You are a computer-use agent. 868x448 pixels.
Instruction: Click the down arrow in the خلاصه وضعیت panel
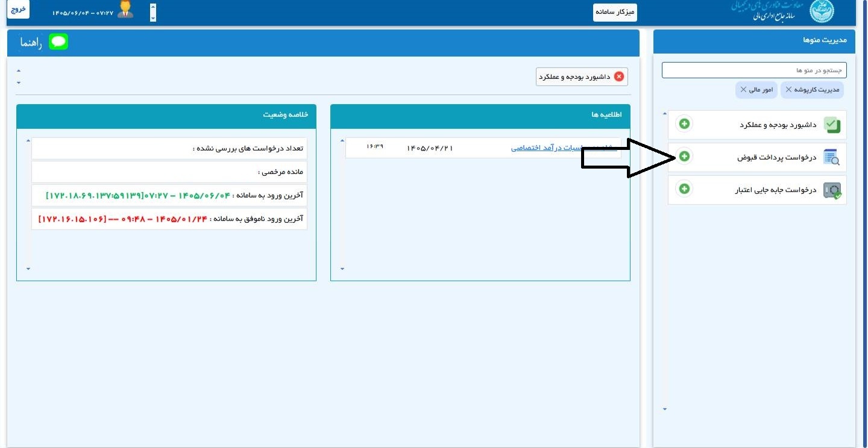pos(28,269)
